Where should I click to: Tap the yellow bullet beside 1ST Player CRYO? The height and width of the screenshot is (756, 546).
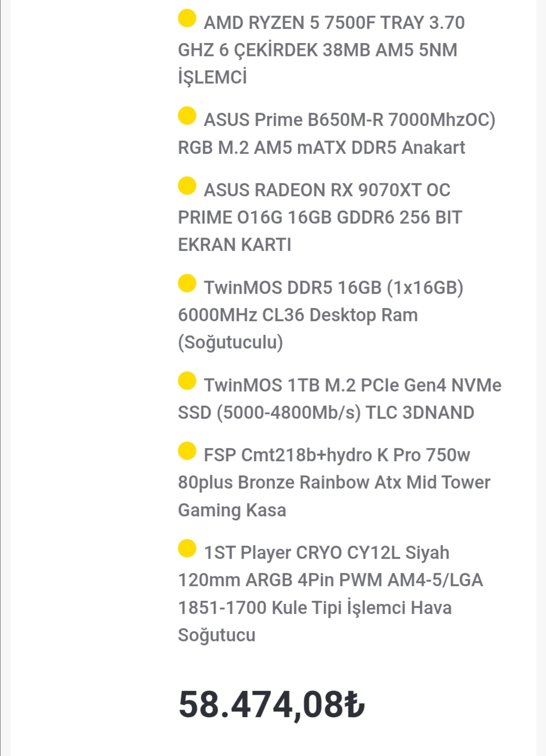tap(187, 548)
